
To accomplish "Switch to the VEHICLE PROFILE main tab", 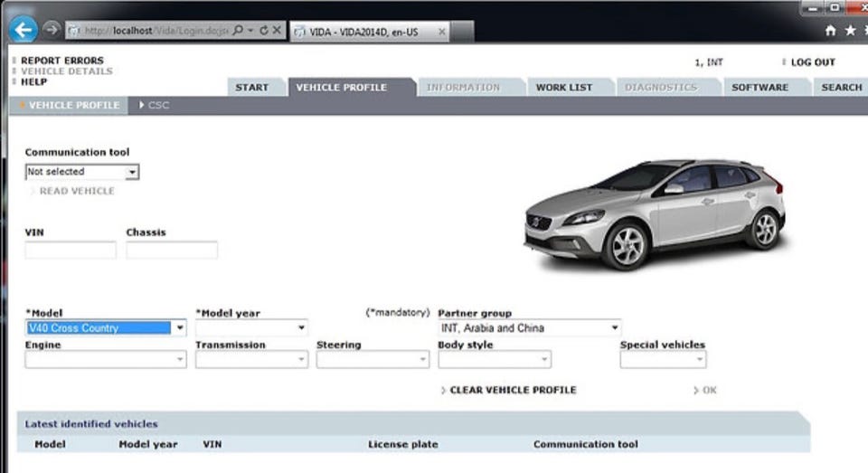I will 342,88.
